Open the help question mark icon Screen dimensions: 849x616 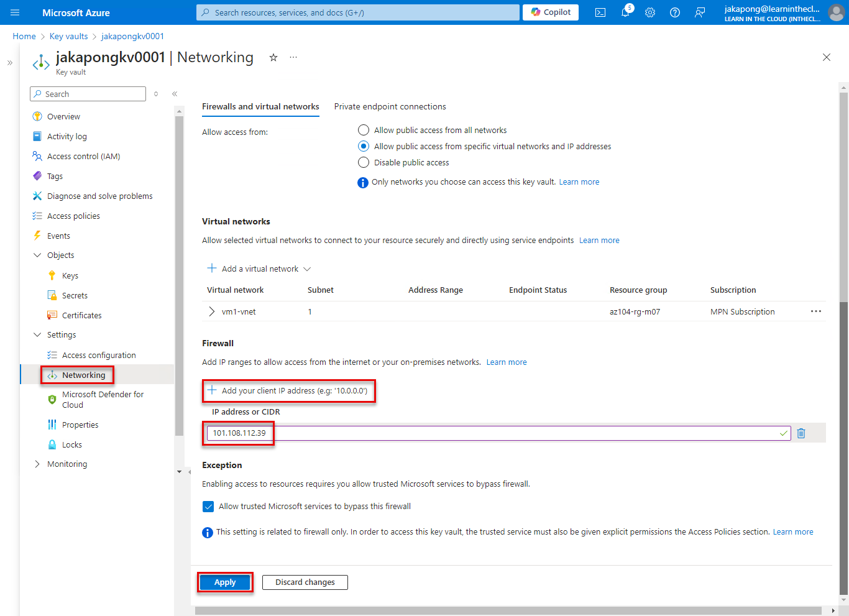point(675,12)
